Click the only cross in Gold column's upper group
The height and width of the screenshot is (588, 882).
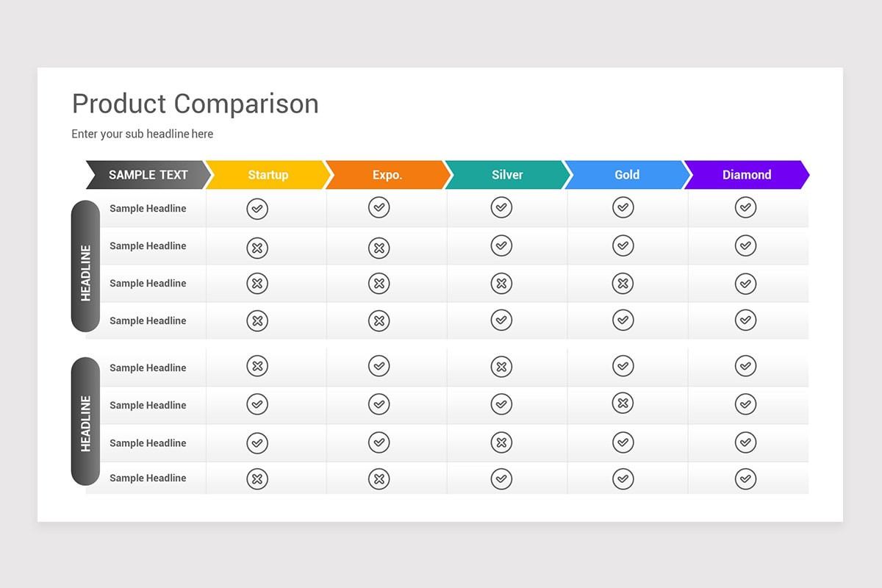coord(623,283)
